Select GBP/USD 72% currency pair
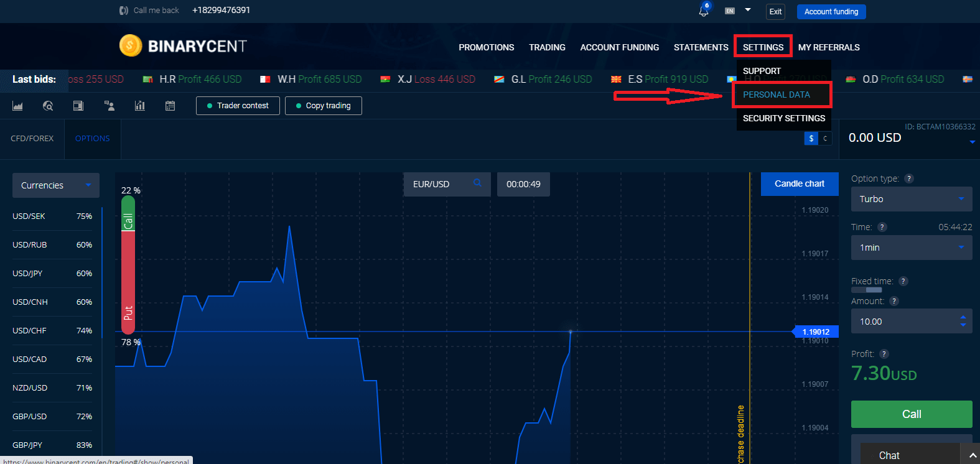Screen dimensions: 980x464 pyautogui.click(x=52, y=417)
